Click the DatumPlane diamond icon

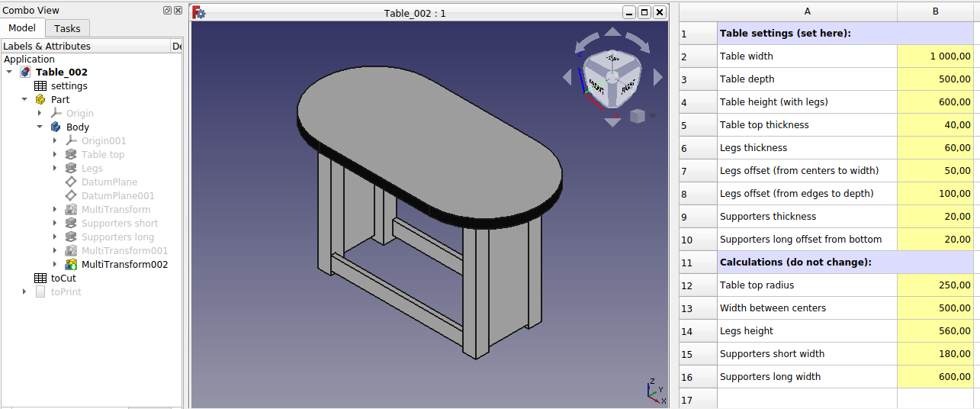[x=71, y=182]
